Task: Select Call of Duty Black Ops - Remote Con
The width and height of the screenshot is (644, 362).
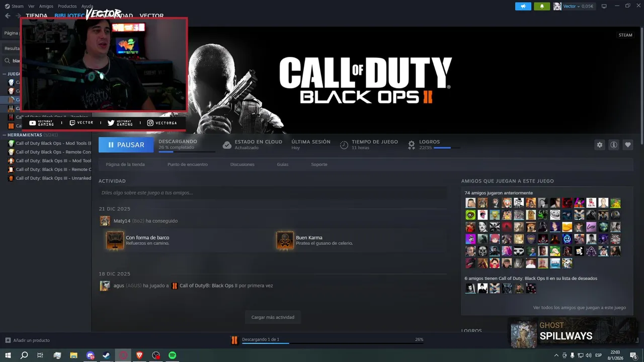Action: [49, 152]
